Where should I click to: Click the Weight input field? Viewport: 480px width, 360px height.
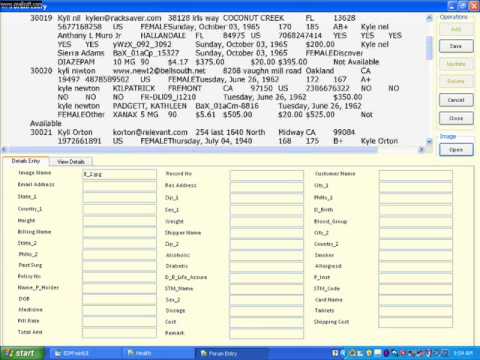tap(267, 221)
